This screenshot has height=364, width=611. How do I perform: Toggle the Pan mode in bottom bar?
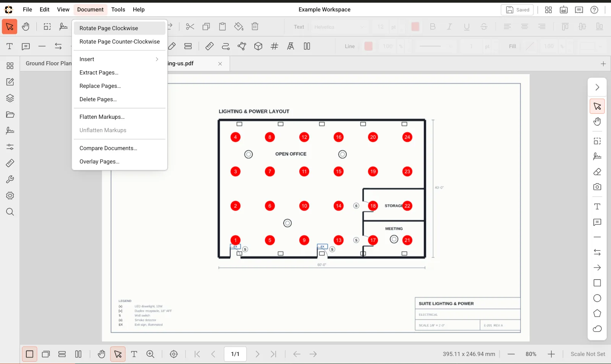101,354
